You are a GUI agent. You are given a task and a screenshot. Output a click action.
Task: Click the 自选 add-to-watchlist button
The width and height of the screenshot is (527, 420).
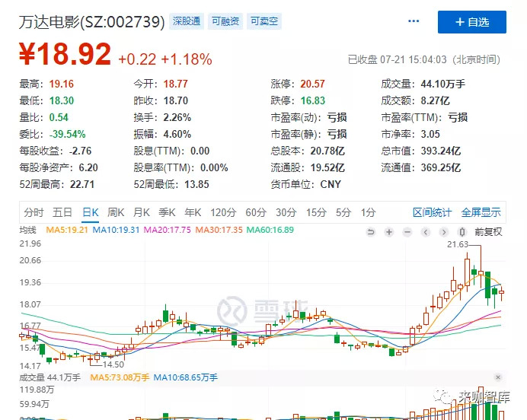pos(472,22)
